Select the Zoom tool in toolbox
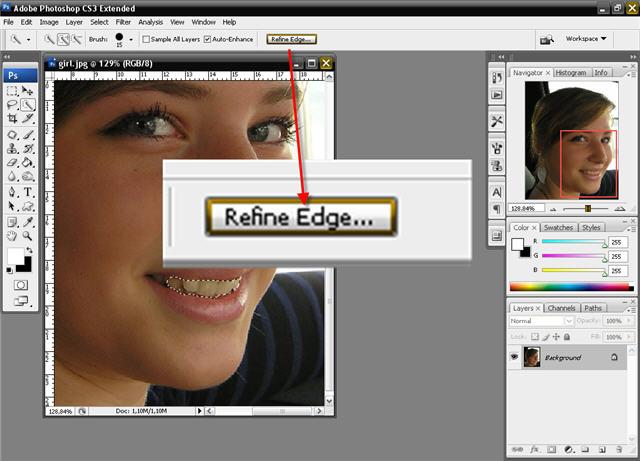 [28, 236]
